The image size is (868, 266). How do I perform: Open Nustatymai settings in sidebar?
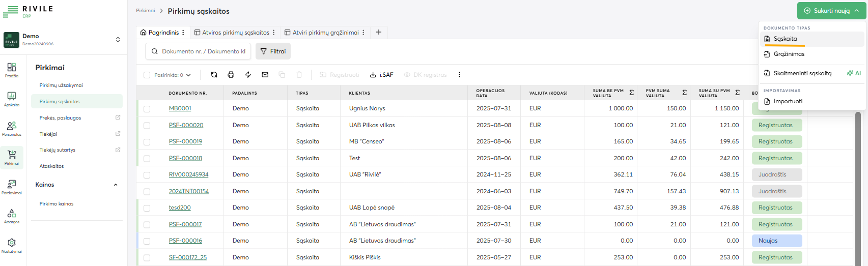click(12, 245)
